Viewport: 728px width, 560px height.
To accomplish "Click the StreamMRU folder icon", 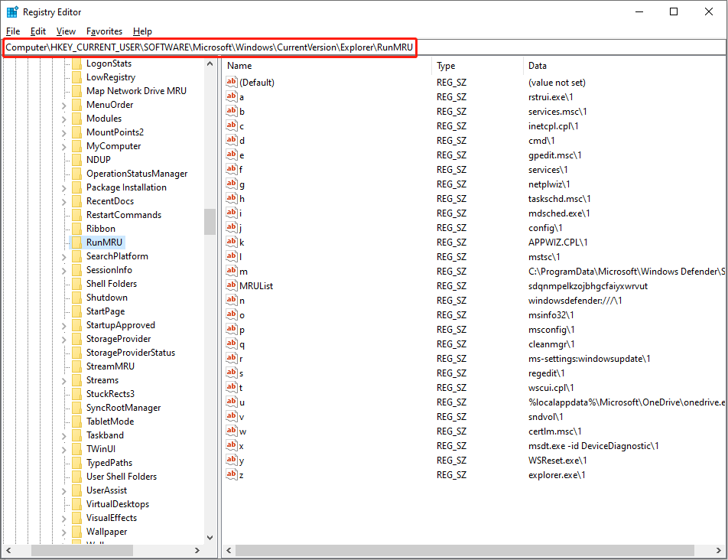I will click(77, 366).
